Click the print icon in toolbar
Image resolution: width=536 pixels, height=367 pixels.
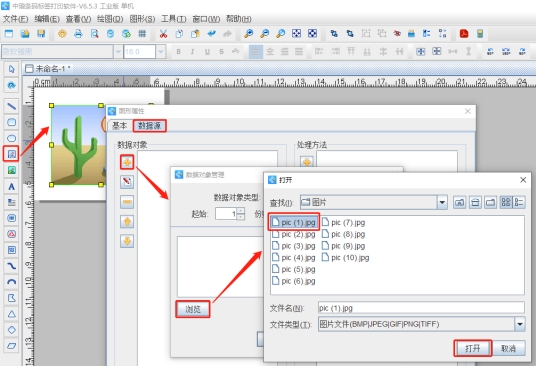[78, 33]
